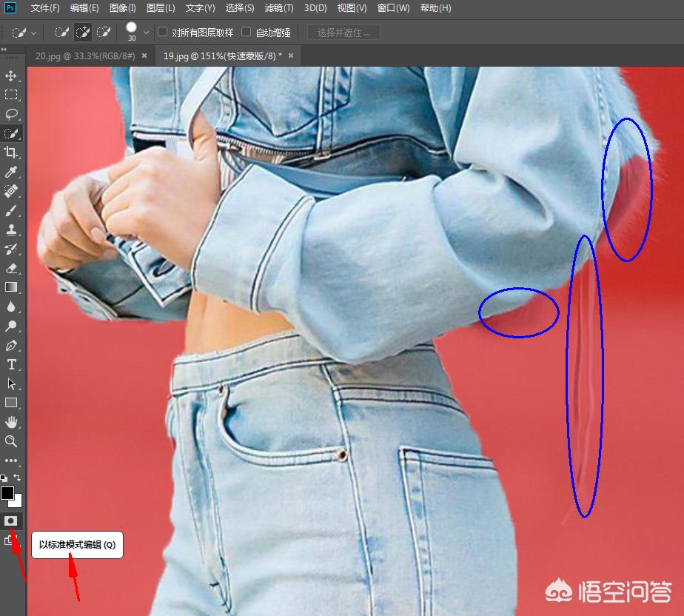The width and height of the screenshot is (684, 616).
Task: Select the Move tool
Action: tap(10, 75)
